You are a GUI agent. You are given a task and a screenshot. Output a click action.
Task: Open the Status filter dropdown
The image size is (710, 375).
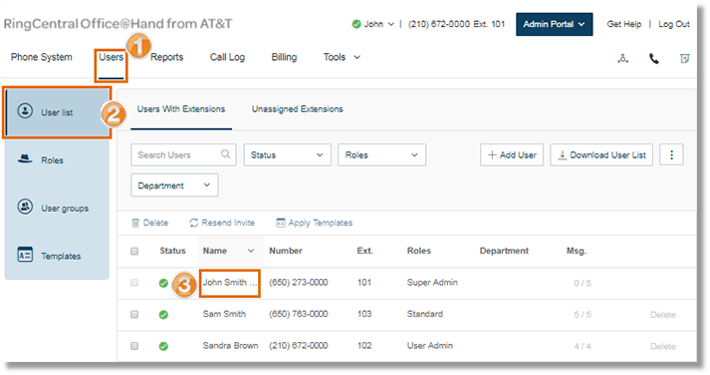pos(288,155)
